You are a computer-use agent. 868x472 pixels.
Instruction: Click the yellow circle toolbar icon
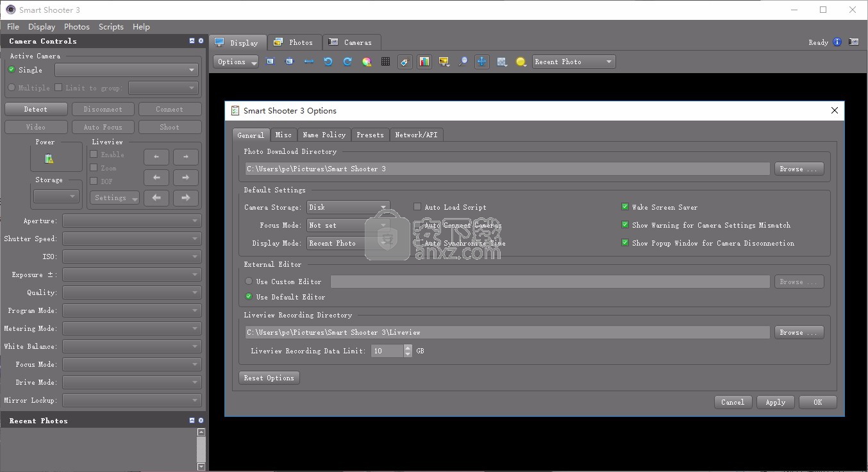(521, 62)
